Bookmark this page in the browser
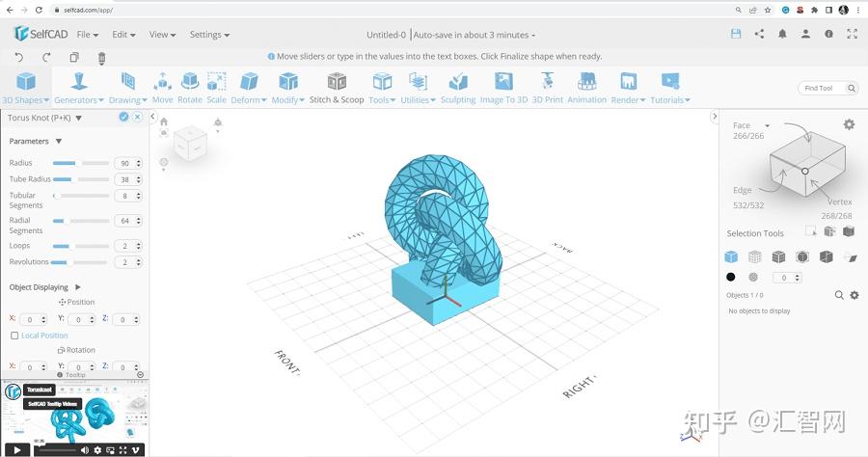The width and height of the screenshot is (868, 457). (768, 10)
